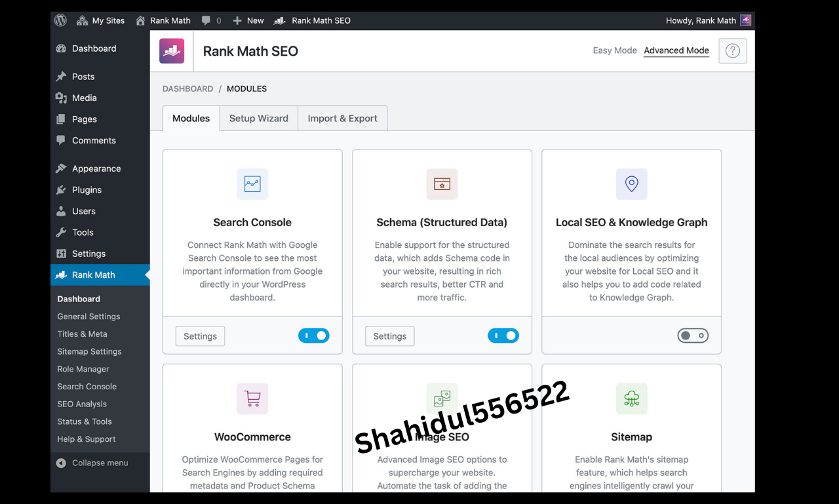
Task: Click the Local SEO map pin icon
Action: click(x=632, y=184)
